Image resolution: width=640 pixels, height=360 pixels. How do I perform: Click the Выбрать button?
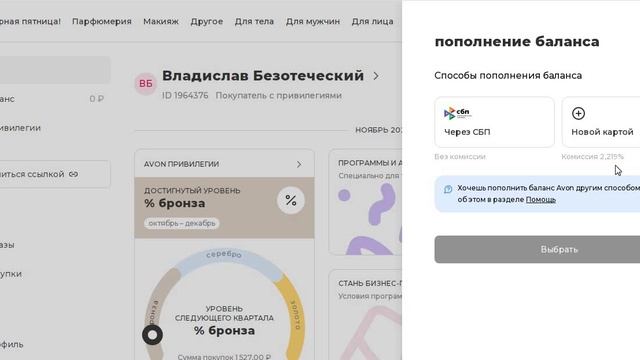click(537, 249)
